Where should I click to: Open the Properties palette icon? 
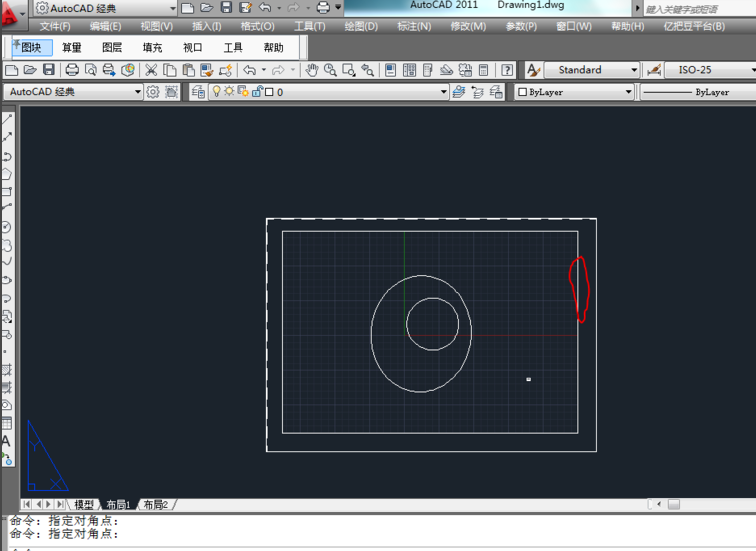[x=391, y=70]
